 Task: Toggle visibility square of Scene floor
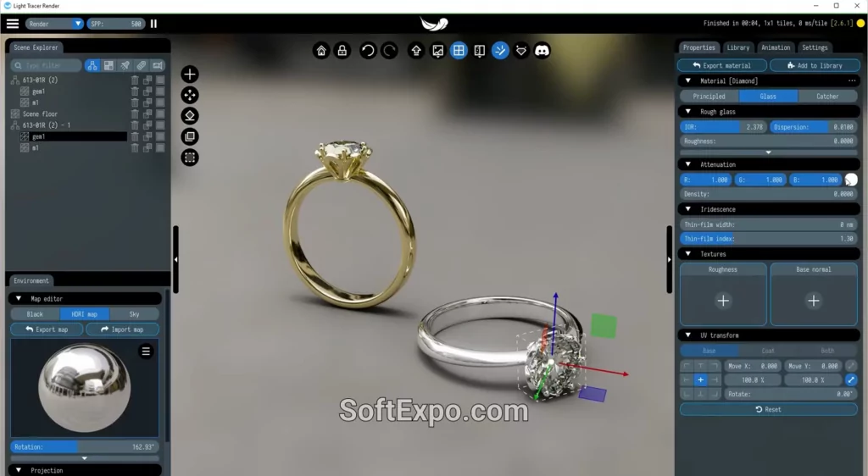[x=160, y=113]
